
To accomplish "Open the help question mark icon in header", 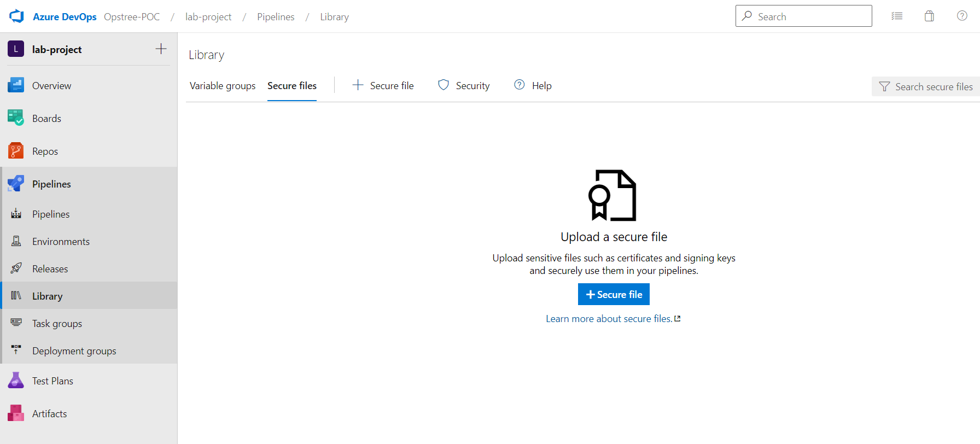I will (x=962, y=16).
